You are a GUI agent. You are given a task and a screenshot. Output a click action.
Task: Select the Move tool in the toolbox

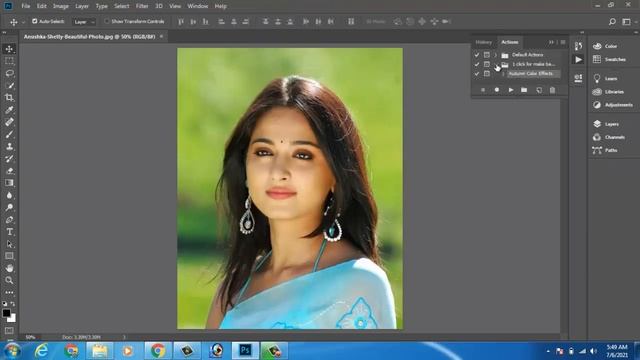pyautogui.click(x=9, y=49)
